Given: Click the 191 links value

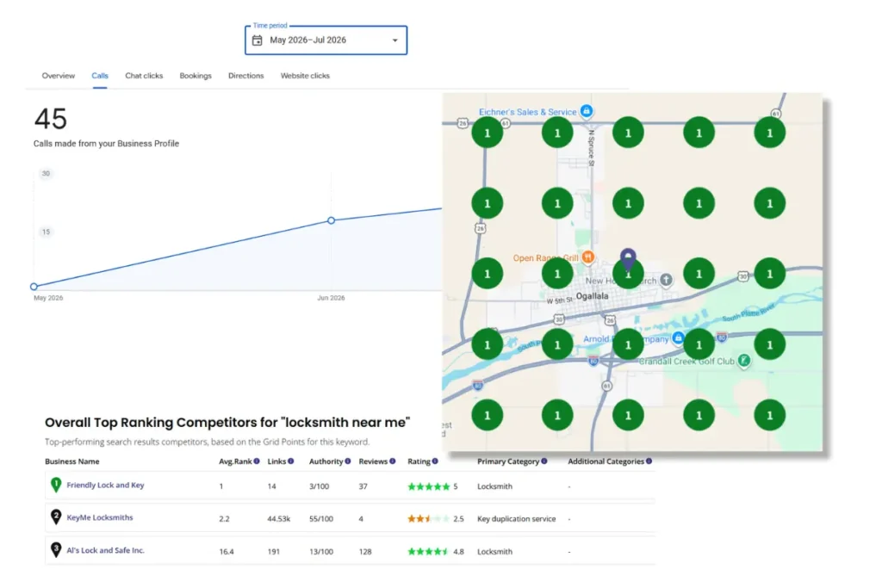Looking at the screenshot, I should click(x=273, y=552).
